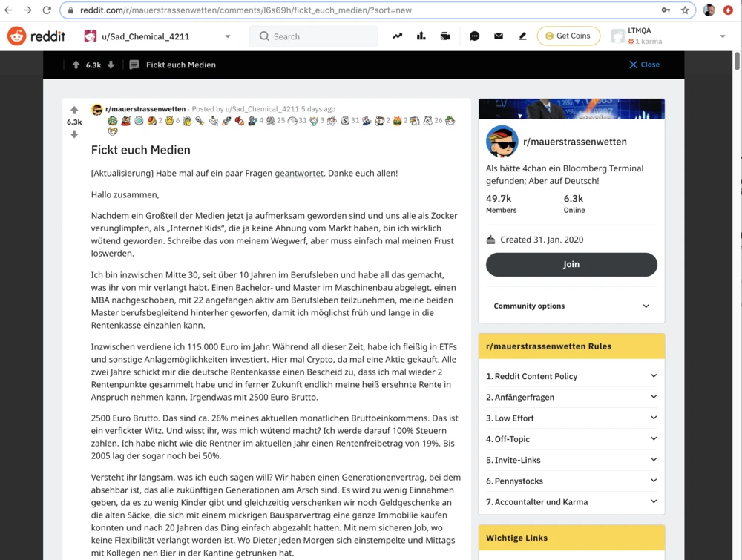Open the All posts chart icon
Screen dimensions: 742x560
[x=421, y=36]
